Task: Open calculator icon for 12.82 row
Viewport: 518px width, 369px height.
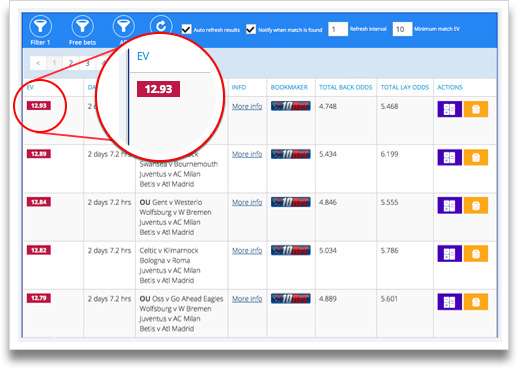Action: point(450,253)
